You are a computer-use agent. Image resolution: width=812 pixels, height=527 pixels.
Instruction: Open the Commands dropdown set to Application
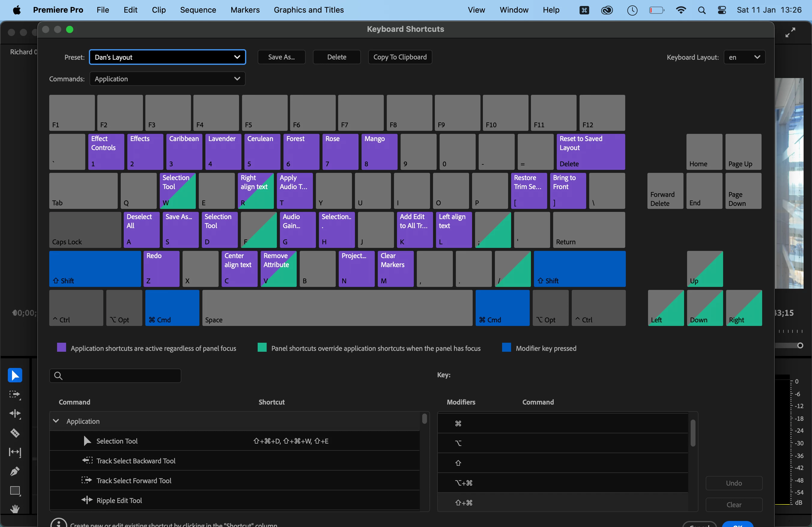pyautogui.click(x=167, y=79)
